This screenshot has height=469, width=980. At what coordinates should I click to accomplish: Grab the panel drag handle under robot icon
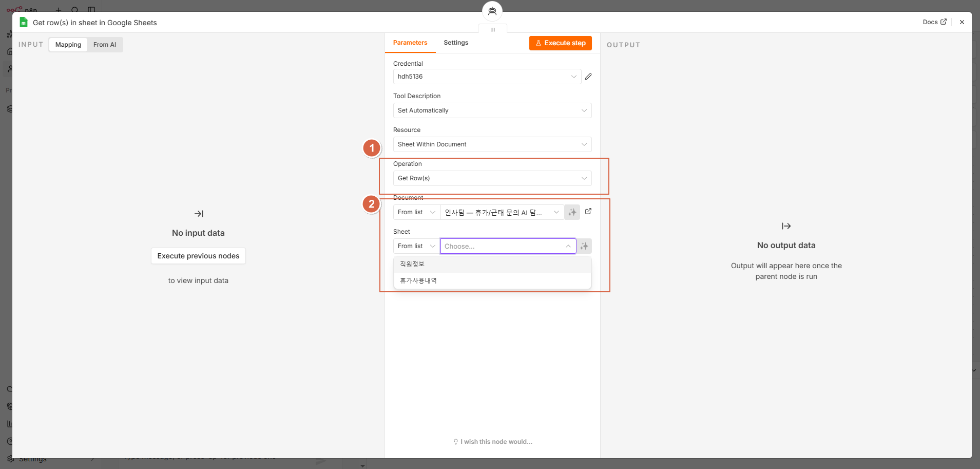[x=493, y=29]
